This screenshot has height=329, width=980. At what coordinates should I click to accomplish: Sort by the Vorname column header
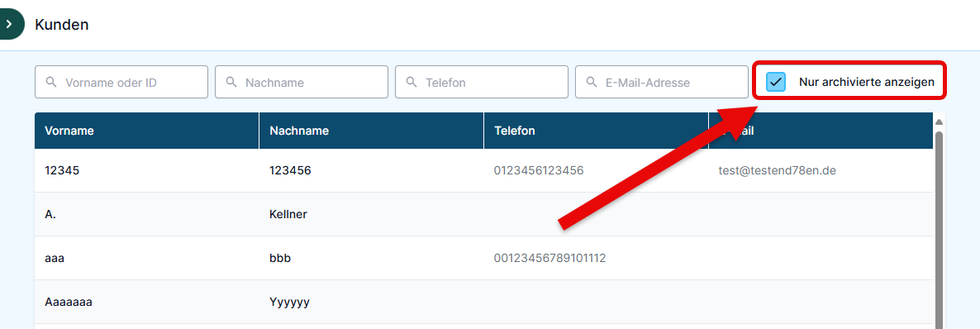point(147,131)
